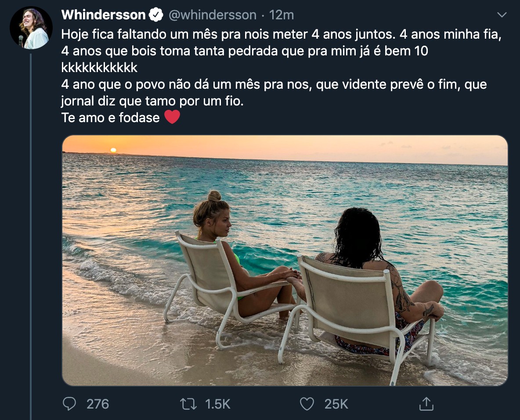Open the beach sunset photo

pos(285,261)
